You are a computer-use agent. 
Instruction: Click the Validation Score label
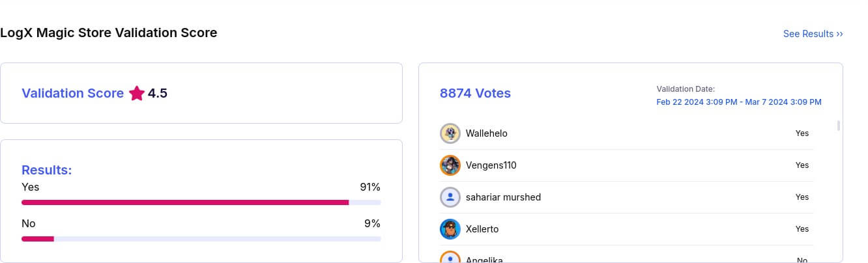(72, 93)
